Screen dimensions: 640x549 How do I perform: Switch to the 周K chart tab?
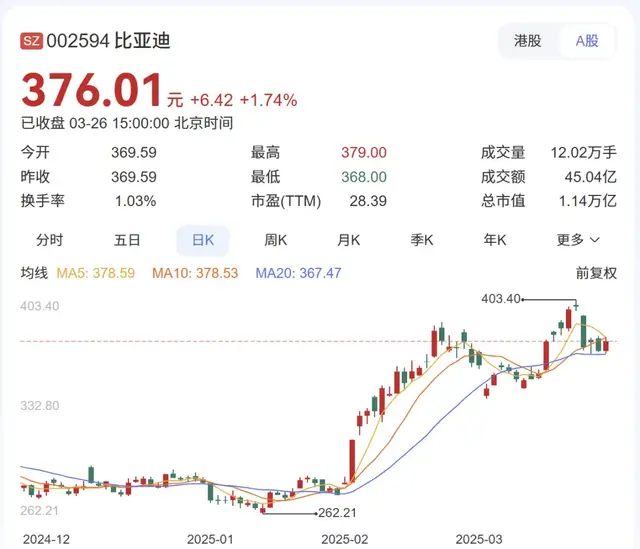coord(276,240)
